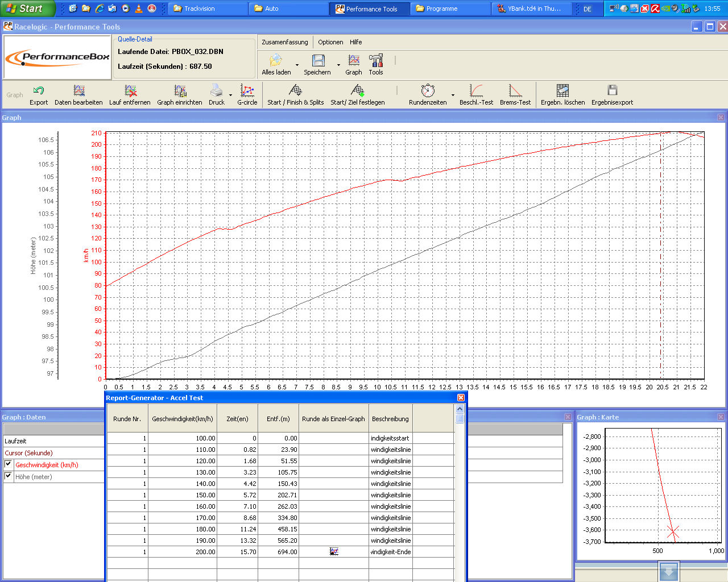Close the Report-Generator Accel Test window
The width and height of the screenshot is (728, 582).
point(461,398)
